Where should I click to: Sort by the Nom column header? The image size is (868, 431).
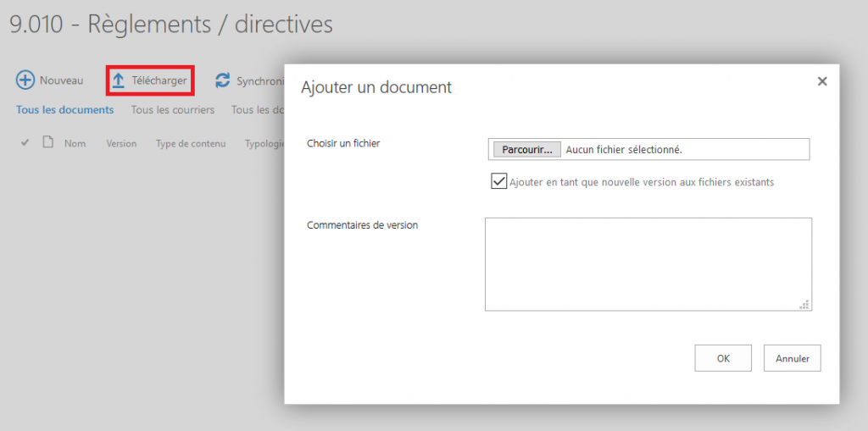(75, 144)
